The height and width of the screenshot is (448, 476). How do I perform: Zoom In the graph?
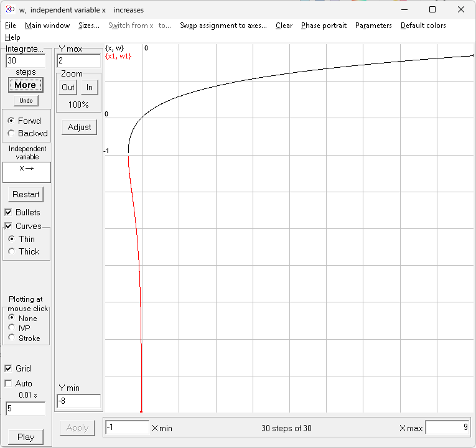tap(90, 87)
